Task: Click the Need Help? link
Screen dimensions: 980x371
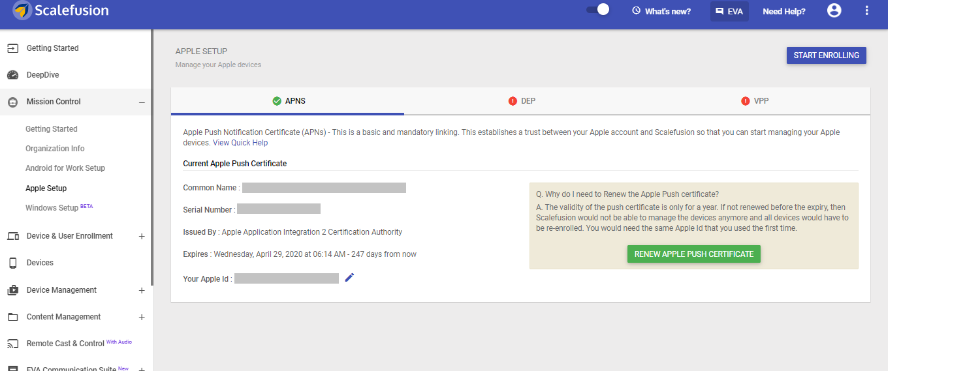Action: point(784,11)
